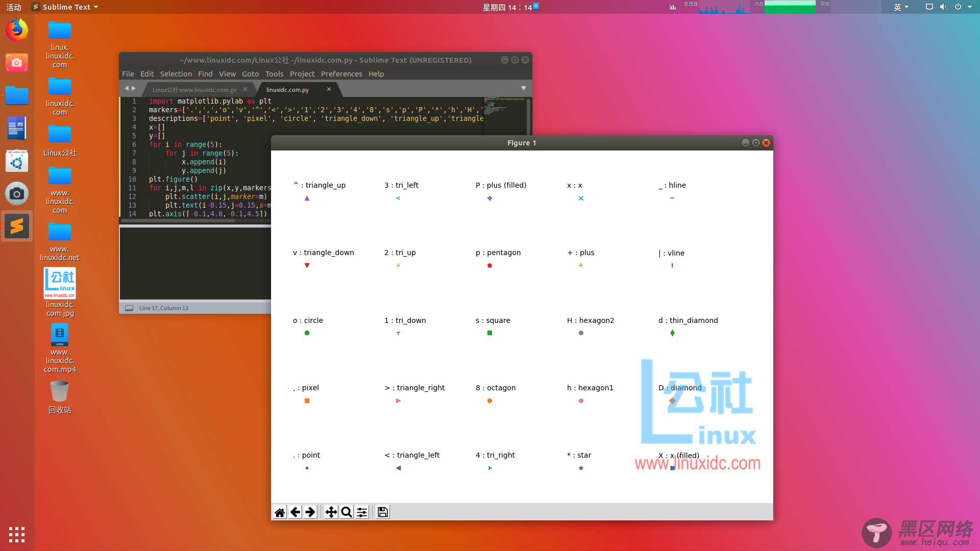
Task: Open Files manager from the dock
Action: pyautogui.click(x=17, y=95)
